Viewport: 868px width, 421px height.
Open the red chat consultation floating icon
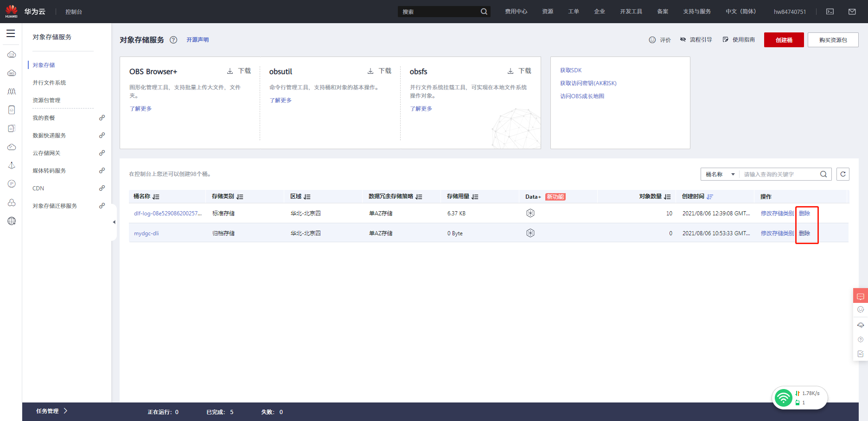point(861,295)
